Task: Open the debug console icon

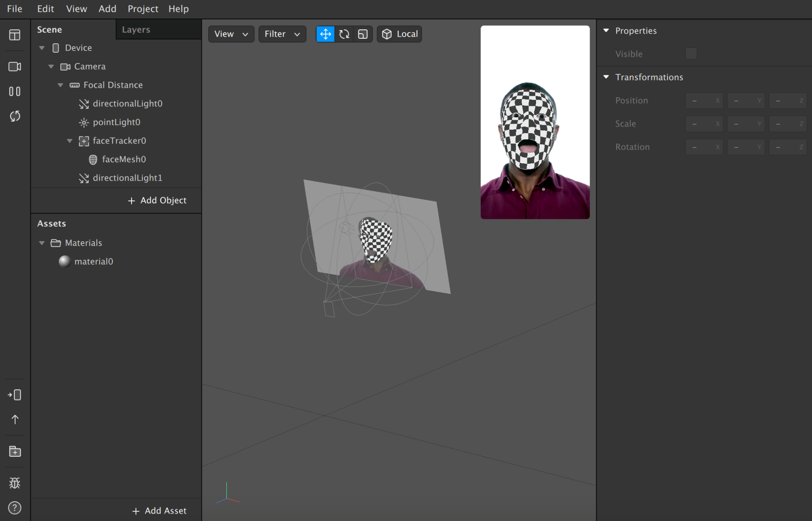Action: [15, 483]
